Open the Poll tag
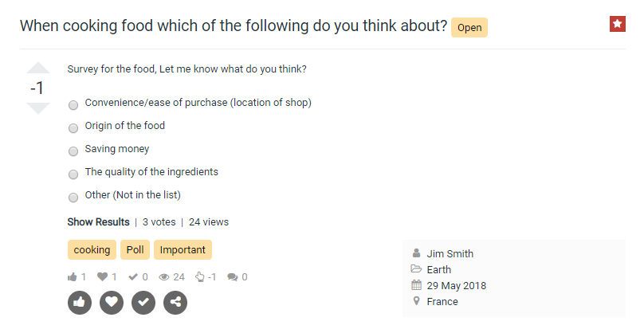 (x=135, y=250)
